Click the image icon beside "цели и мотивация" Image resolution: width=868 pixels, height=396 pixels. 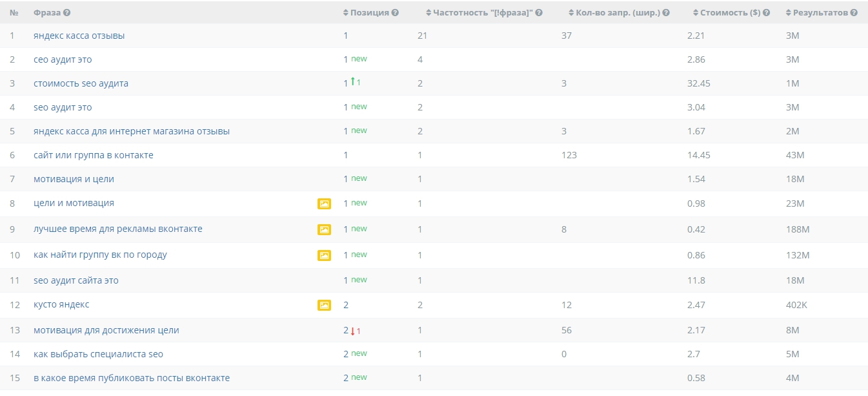tap(324, 203)
